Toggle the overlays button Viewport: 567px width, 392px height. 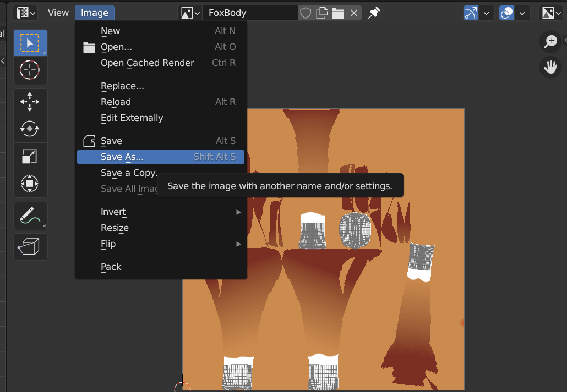[506, 13]
